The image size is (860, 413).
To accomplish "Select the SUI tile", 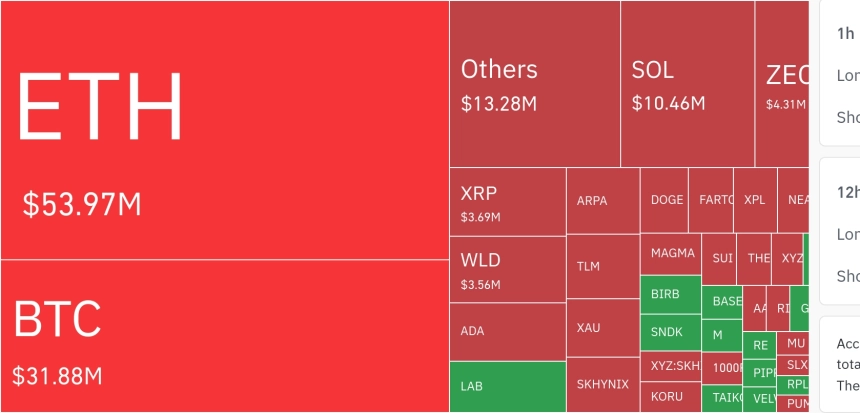I will 719,259.
